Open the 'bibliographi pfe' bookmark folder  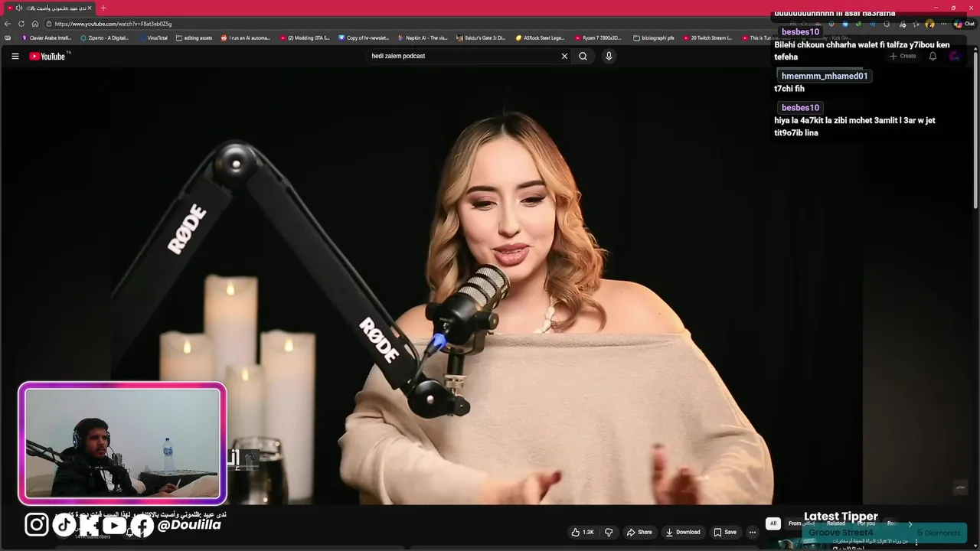654,37
